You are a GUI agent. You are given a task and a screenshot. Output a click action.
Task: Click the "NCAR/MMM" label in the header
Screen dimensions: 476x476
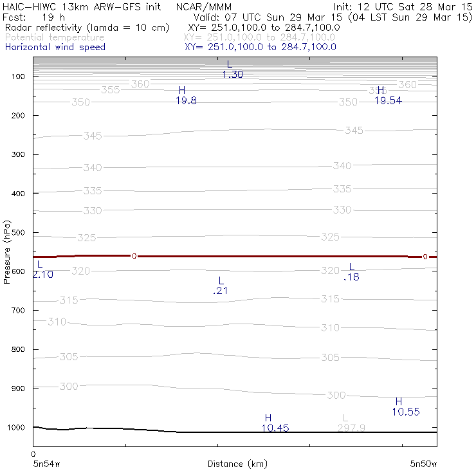coord(204,6)
